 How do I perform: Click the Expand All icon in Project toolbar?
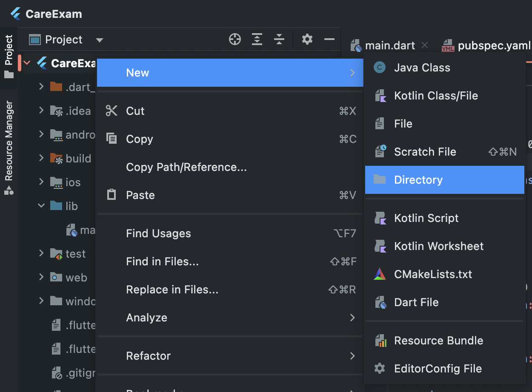point(257,40)
